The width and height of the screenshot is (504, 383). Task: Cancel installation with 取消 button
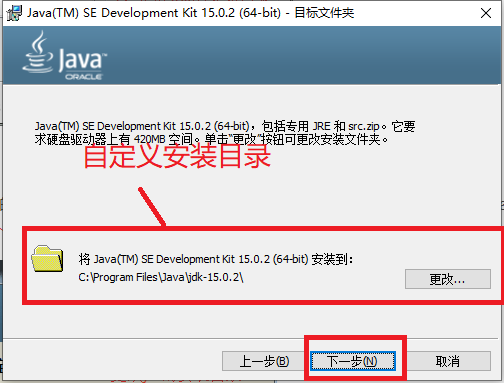(x=448, y=361)
